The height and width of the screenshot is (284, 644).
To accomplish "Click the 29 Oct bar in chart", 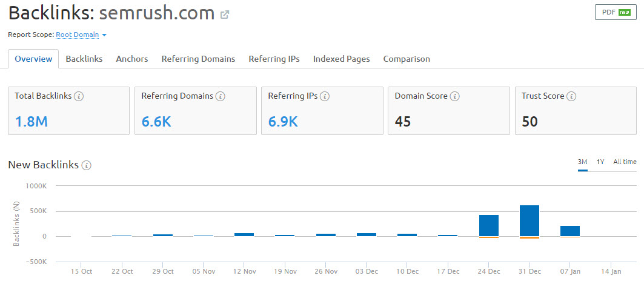I will click(x=162, y=235).
